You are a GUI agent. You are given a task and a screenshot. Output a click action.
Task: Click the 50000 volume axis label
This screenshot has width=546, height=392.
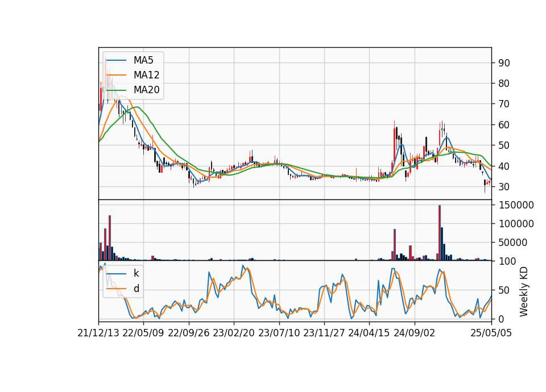coord(513,243)
